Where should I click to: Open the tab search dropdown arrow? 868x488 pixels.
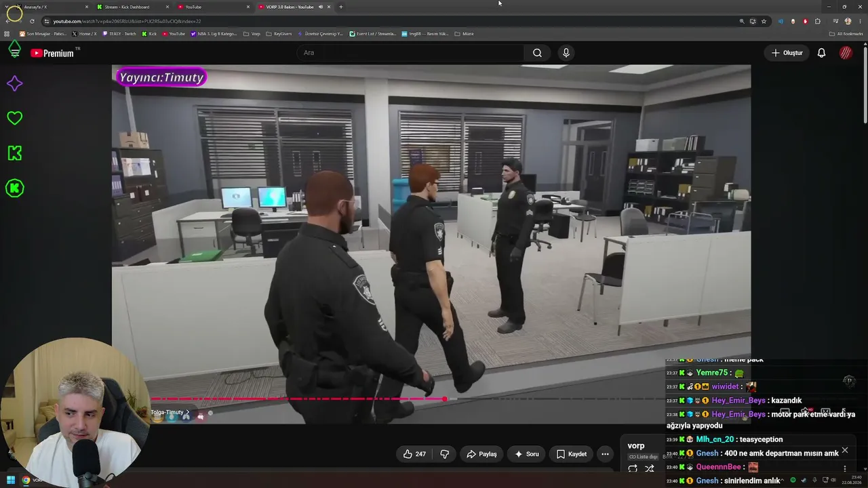coord(7,7)
